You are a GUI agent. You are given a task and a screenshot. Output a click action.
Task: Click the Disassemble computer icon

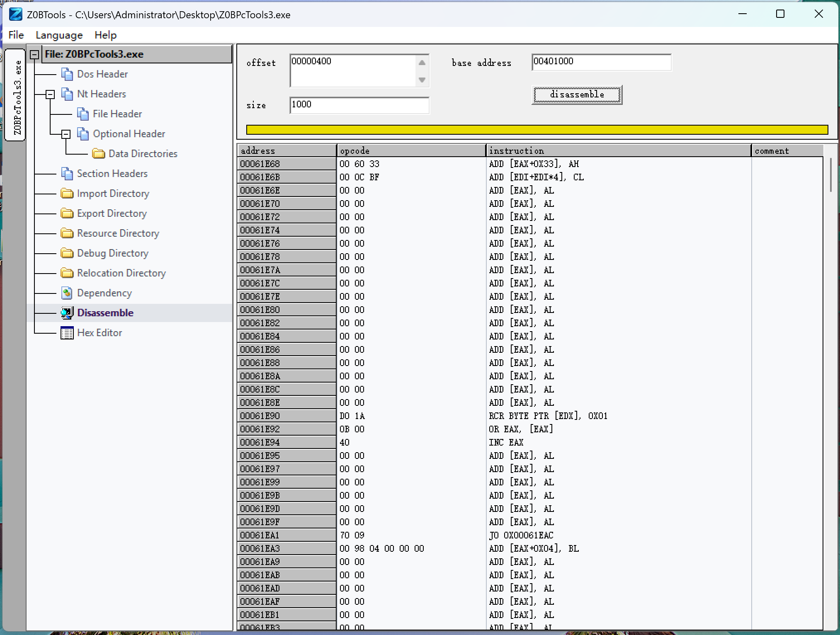pyautogui.click(x=67, y=313)
